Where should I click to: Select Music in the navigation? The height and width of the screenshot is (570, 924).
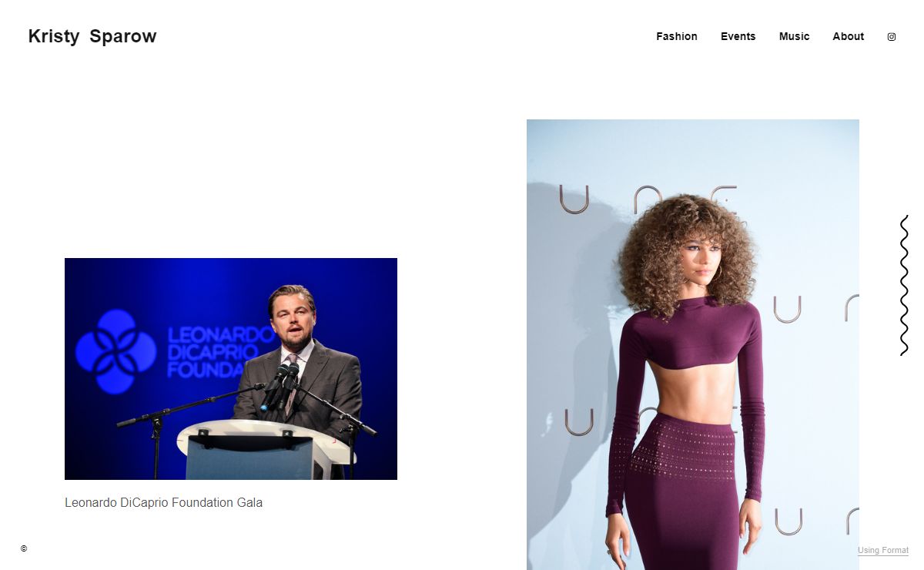point(794,36)
